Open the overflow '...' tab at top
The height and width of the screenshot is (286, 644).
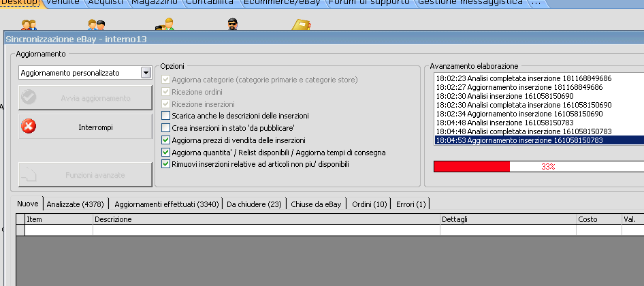coord(536,3)
